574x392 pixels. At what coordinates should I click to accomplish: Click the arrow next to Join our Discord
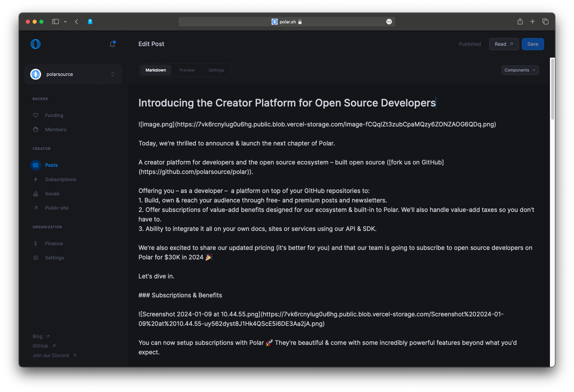point(75,355)
